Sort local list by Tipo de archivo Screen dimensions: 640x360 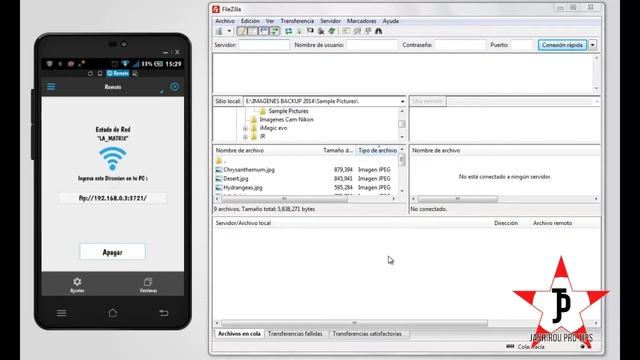tap(377, 151)
